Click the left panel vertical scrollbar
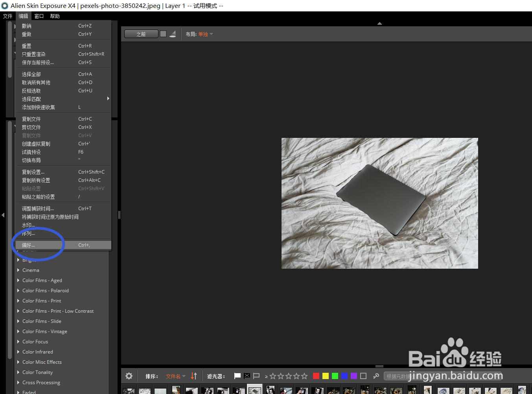 10,240
